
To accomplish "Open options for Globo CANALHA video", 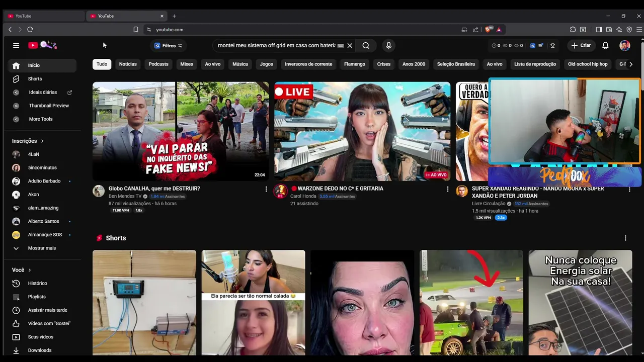I will tap(266, 189).
